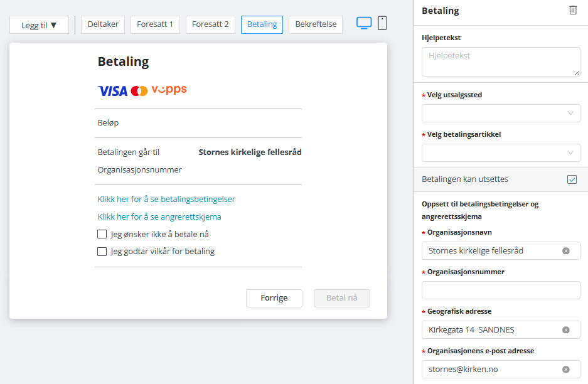588x384 pixels.
Task: Expand the 'Velg utsalgssted' dropdown
Action: [x=501, y=114]
